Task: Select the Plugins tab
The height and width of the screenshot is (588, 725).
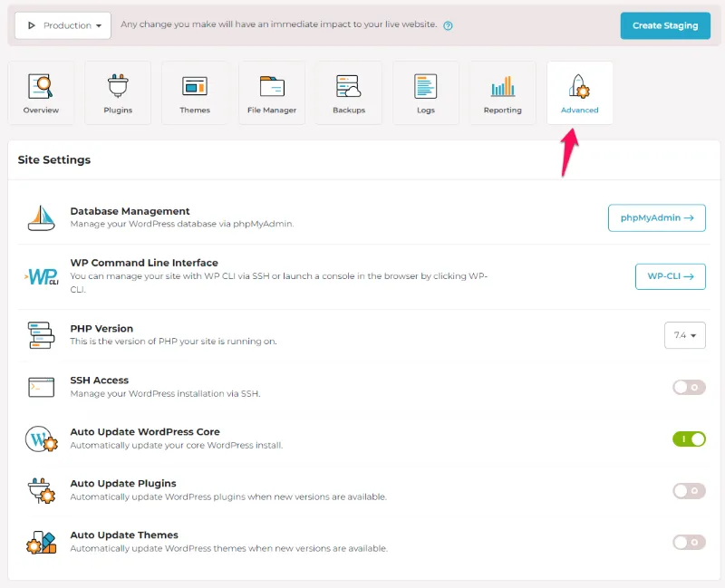Action: click(118, 92)
